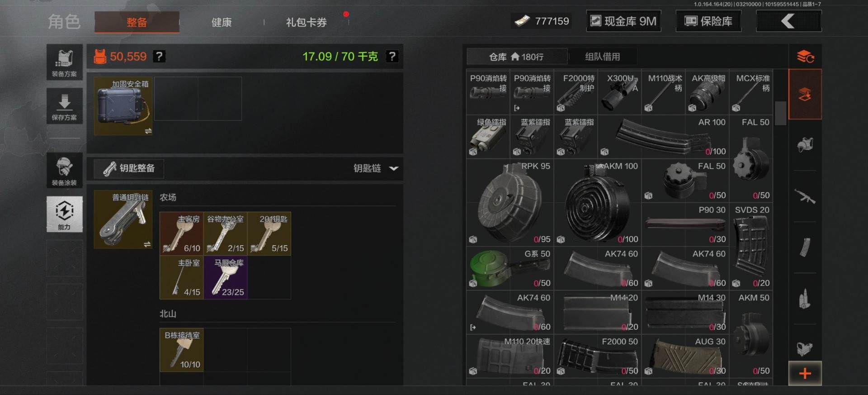Click the orange plus add icon
Image resolution: width=868 pixels, height=395 pixels.
805,373
